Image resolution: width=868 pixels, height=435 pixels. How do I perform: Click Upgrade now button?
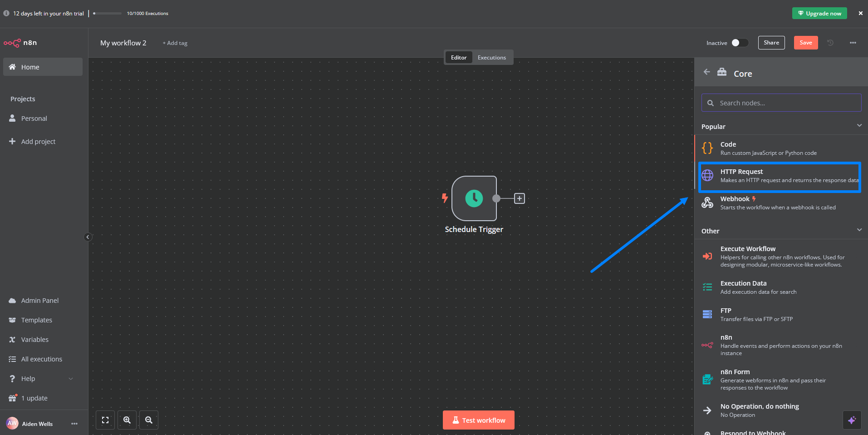click(x=819, y=13)
